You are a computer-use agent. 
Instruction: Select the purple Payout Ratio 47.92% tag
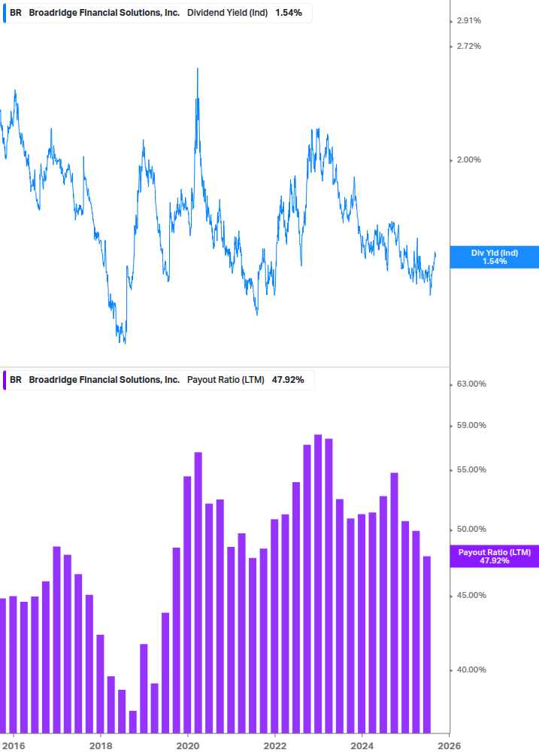pos(494,557)
